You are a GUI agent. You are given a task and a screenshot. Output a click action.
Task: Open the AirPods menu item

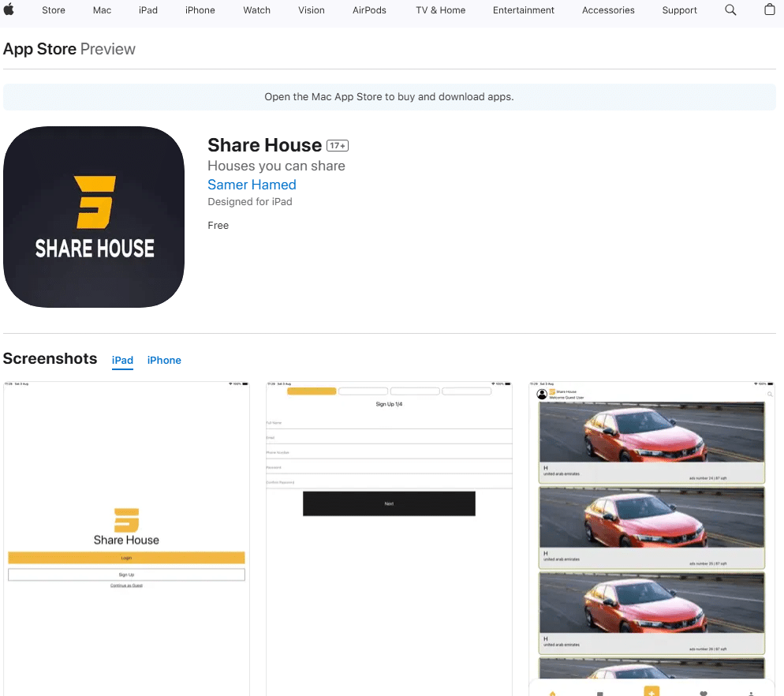coord(369,10)
